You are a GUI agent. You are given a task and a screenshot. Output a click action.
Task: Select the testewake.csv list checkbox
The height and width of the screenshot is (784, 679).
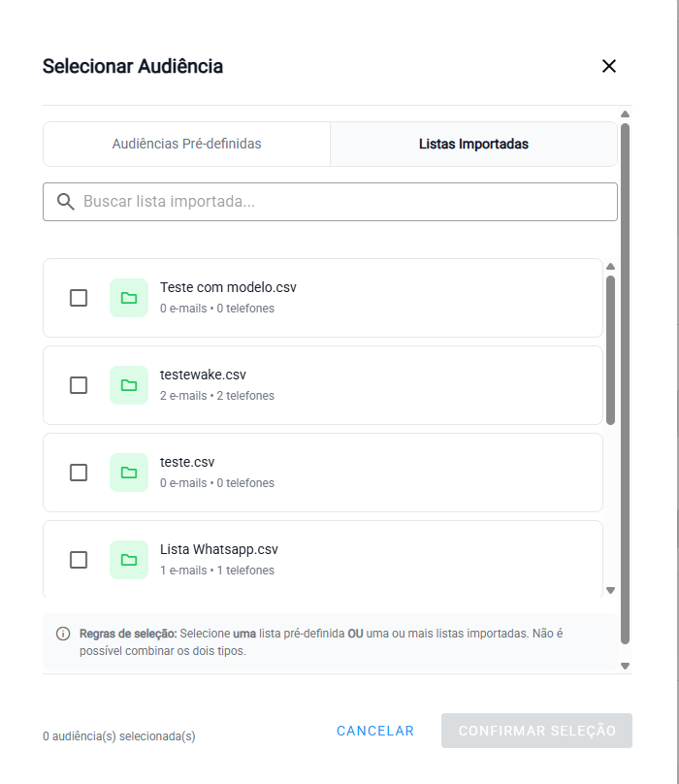pos(79,385)
